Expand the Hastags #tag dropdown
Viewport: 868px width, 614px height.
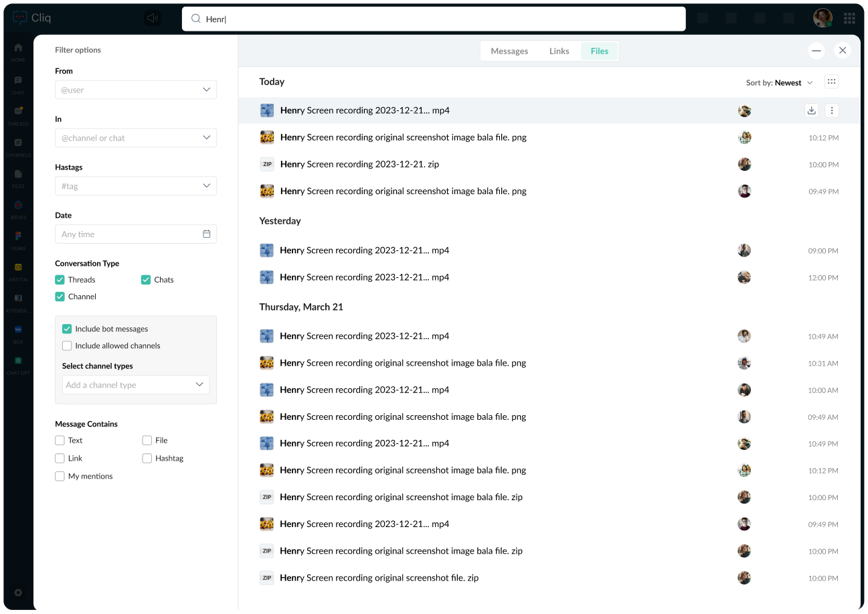(136, 186)
